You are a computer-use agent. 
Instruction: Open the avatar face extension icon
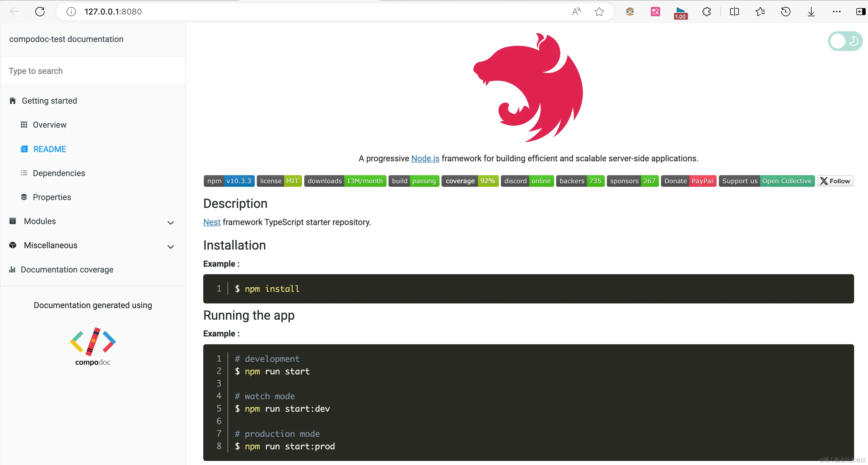click(x=630, y=12)
